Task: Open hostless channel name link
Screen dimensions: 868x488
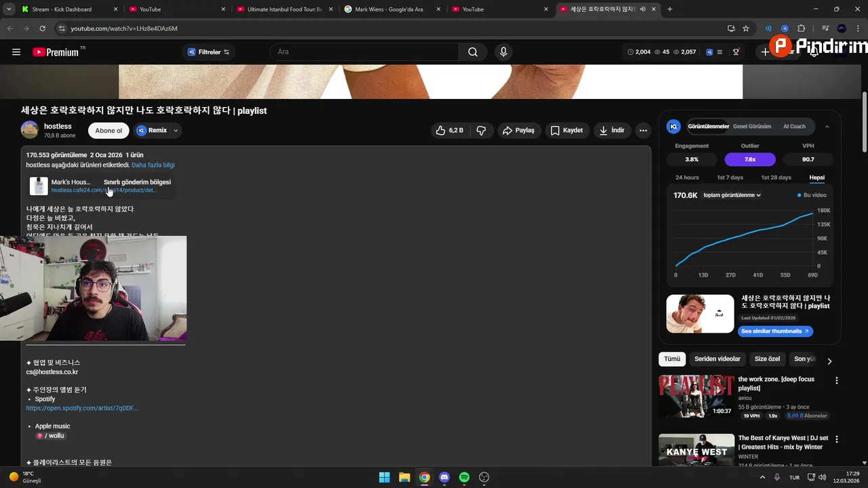Action: pyautogui.click(x=58, y=126)
